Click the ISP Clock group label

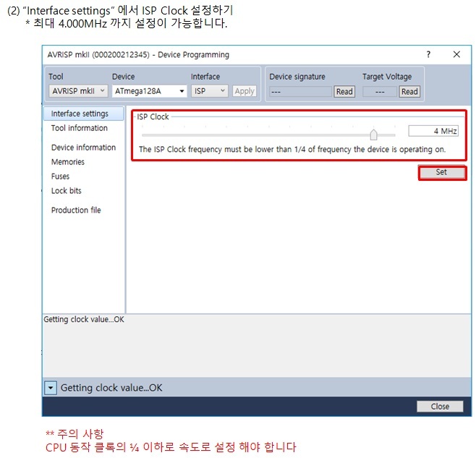153,117
